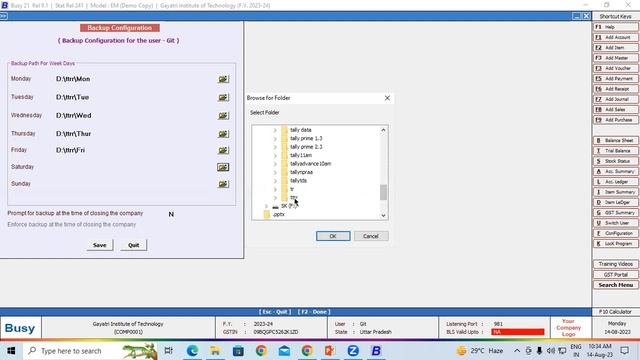This screenshot has width=640, height=360.
Task: Browse folder for Sunday backup path
Action: click(x=223, y=184)
